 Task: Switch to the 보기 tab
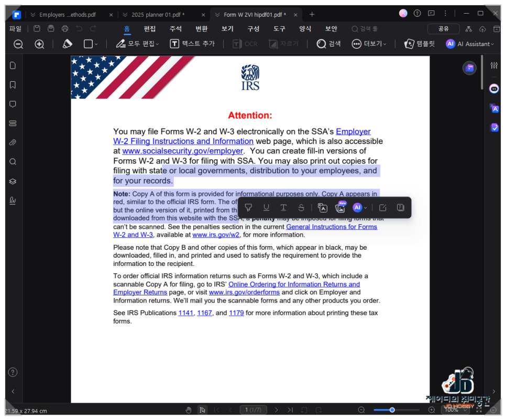[x=227, y=29]
